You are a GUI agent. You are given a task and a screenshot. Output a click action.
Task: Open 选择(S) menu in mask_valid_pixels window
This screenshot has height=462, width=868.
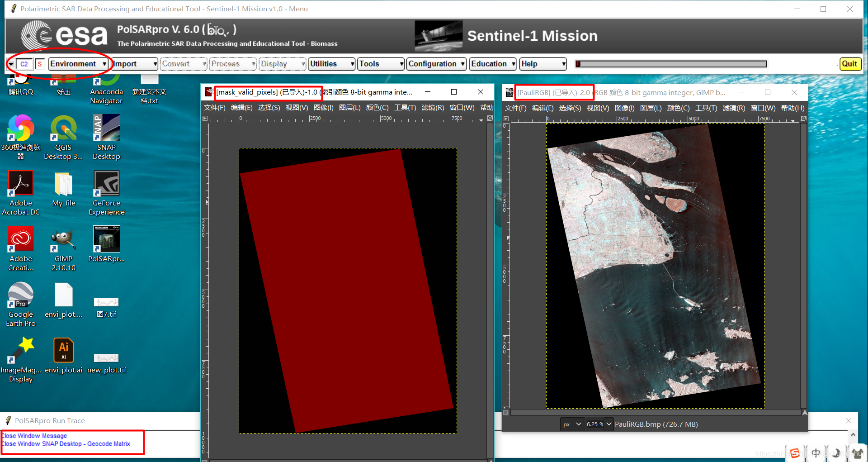point(269,108)
